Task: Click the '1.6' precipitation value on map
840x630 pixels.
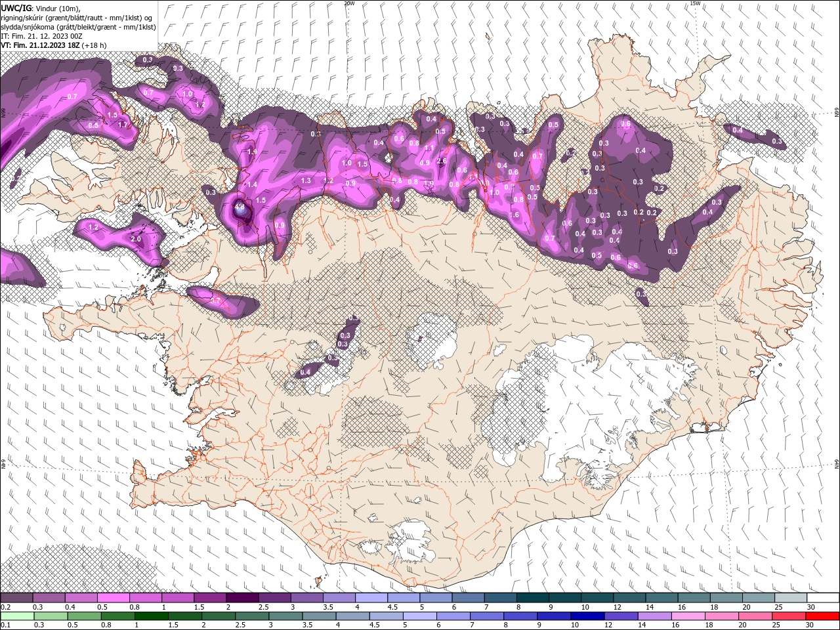Action: [514, 215]
